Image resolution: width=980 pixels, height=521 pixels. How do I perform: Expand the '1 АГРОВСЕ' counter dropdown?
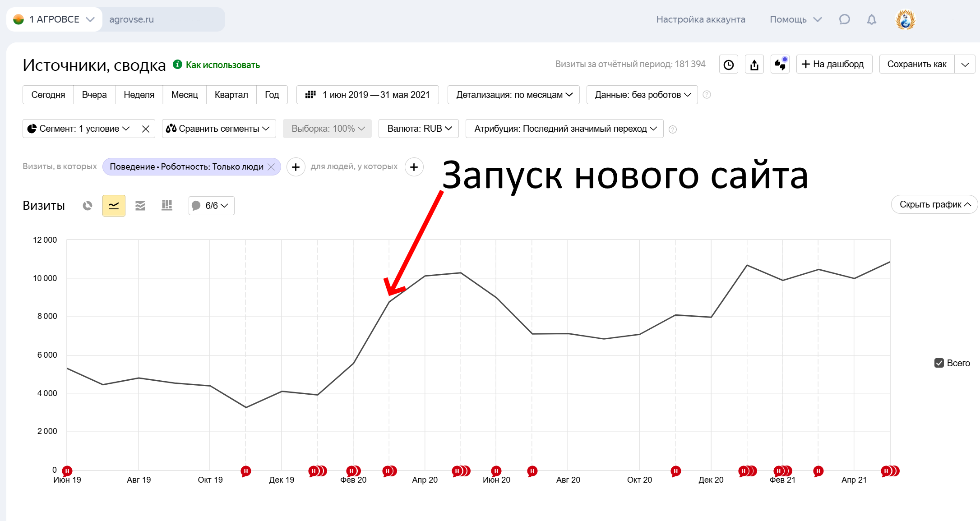54,19
